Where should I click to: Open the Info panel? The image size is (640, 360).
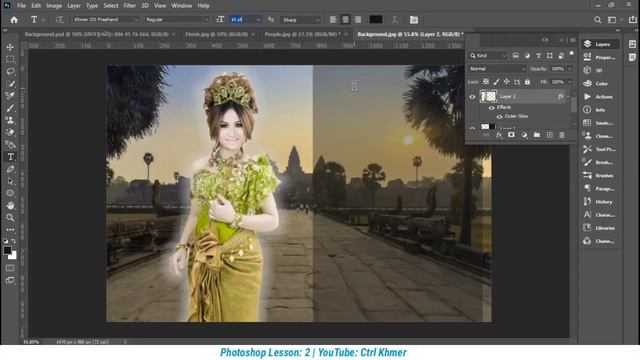(x=600, y=110)
